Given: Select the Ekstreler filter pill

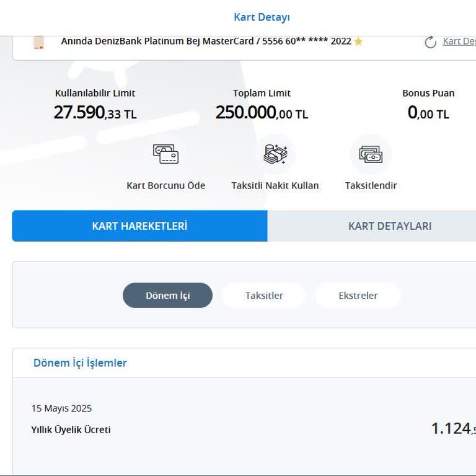Looking at the screenshot, I should point(358,296).
